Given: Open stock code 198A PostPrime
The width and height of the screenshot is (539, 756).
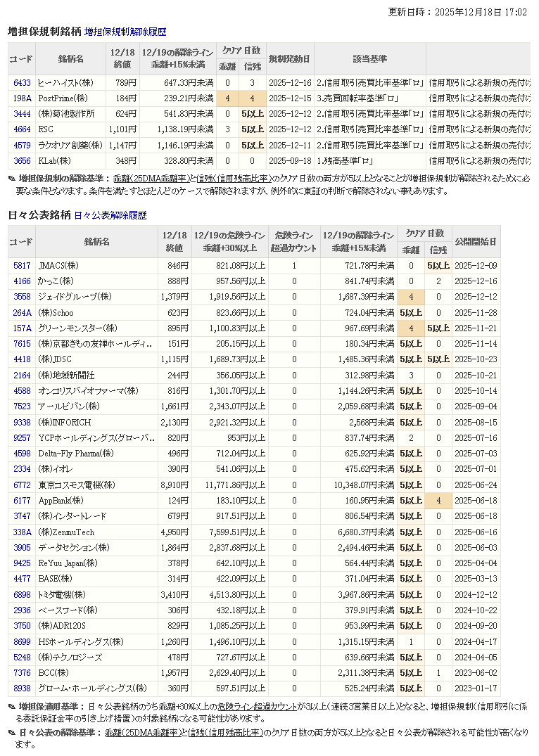Looking at the screenshot, I should coord(22,98).
